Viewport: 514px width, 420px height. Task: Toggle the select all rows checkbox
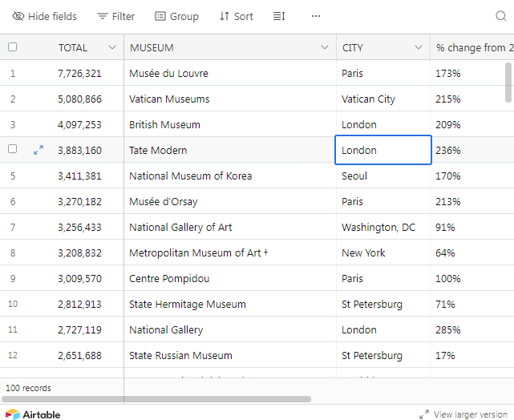[12, 47]
